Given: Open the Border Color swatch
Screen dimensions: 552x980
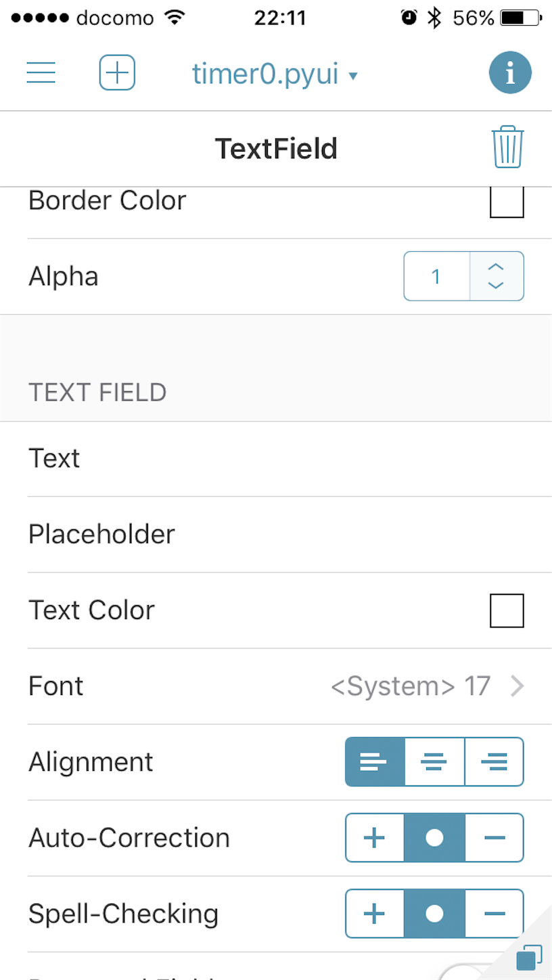Looking at the screenshot, I should click(507, 201).
